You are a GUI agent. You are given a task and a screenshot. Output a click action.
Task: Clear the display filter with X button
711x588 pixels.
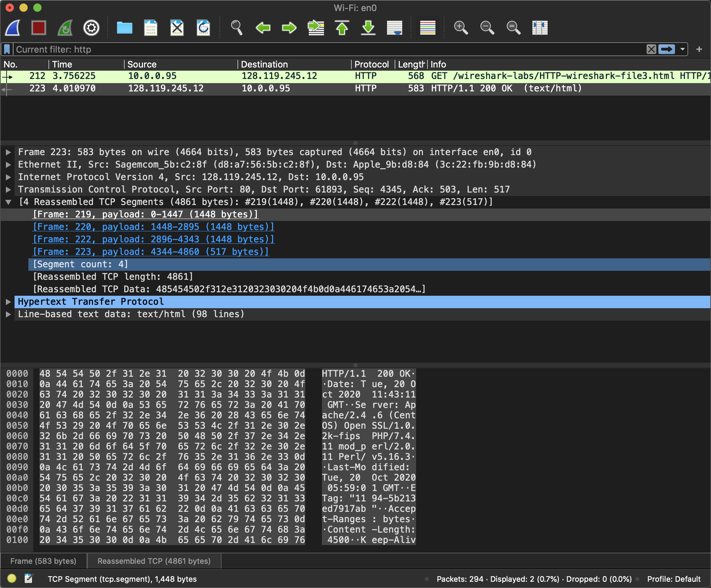(651, 49)
